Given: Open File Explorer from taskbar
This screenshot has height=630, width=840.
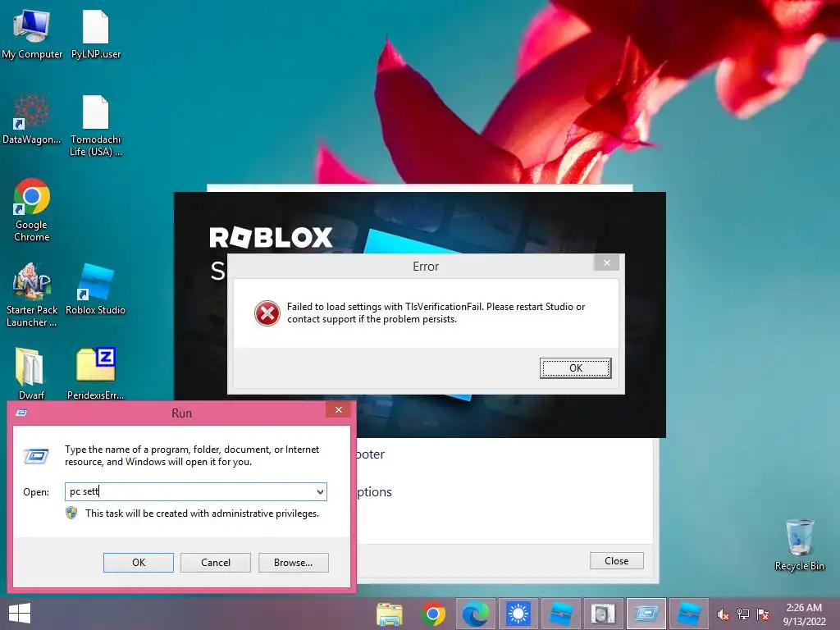Looking at the screenshot, I should pos(390,614).
